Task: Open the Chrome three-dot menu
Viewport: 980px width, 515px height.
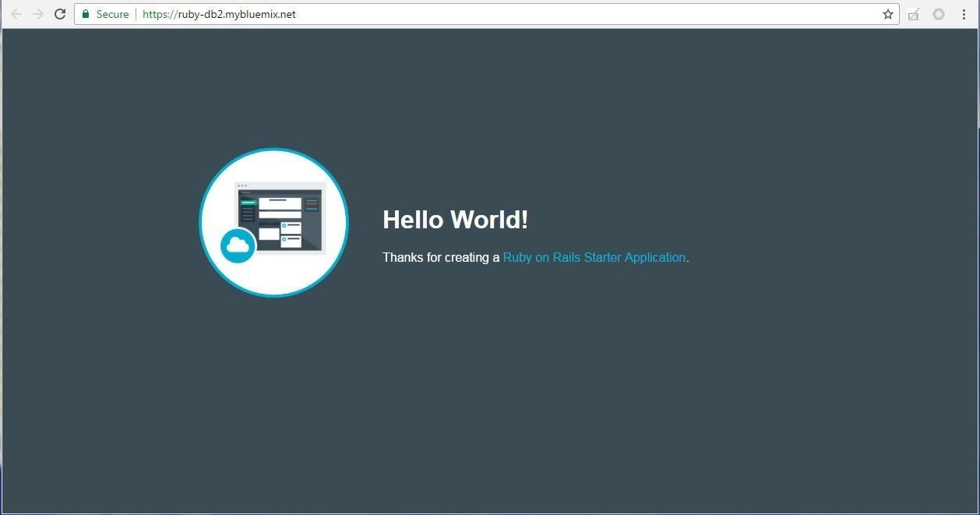Action: (x=964, y=14)
